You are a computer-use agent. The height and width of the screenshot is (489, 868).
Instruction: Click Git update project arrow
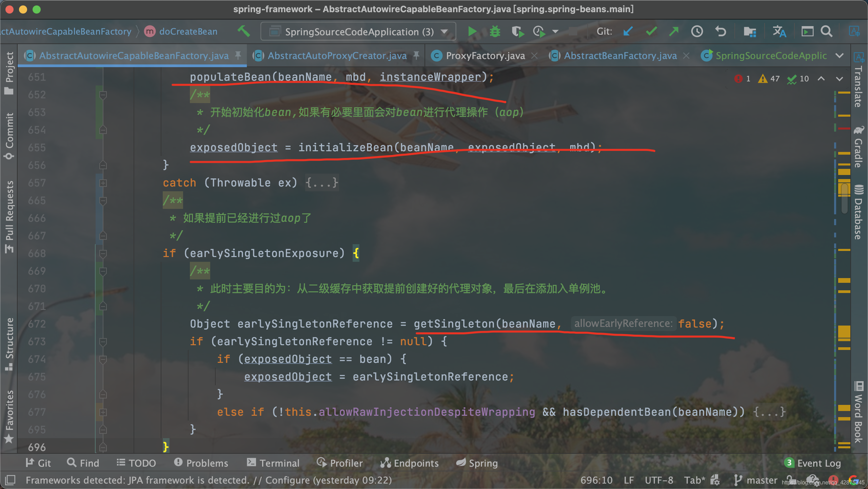(x=628, y=32)
